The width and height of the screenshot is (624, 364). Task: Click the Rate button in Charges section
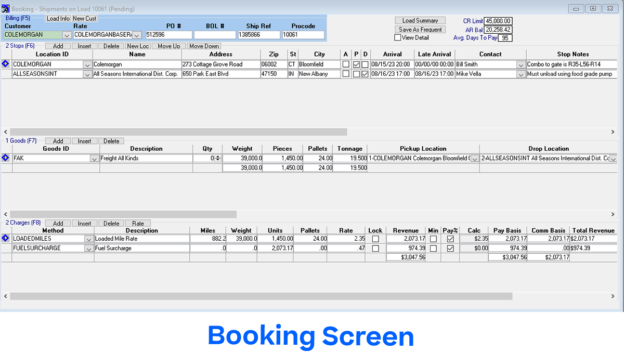pos(138,224)
